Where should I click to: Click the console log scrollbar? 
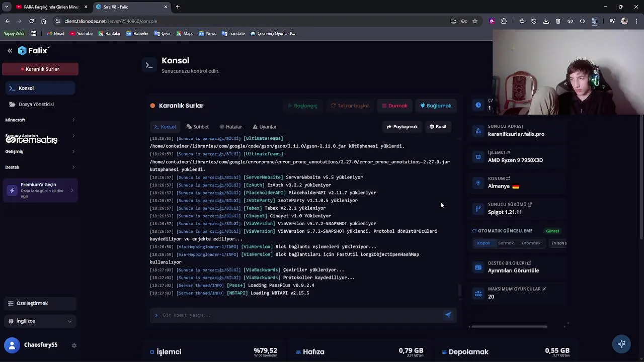click(459, 290)
